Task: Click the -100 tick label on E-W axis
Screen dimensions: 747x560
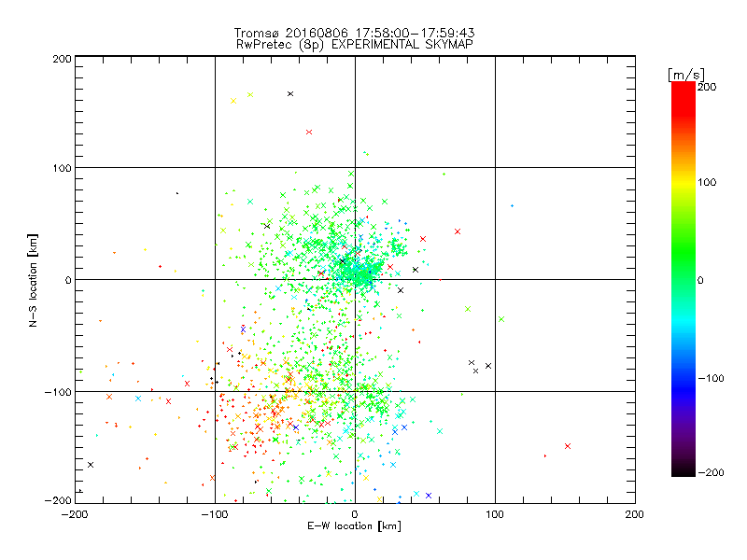Action: [215, 514]
